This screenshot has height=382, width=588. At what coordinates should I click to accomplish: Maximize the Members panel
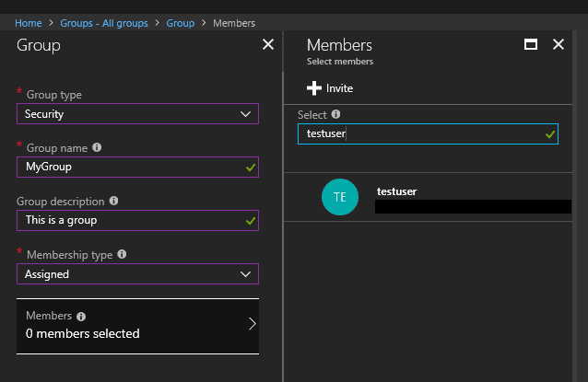[531, 44]
